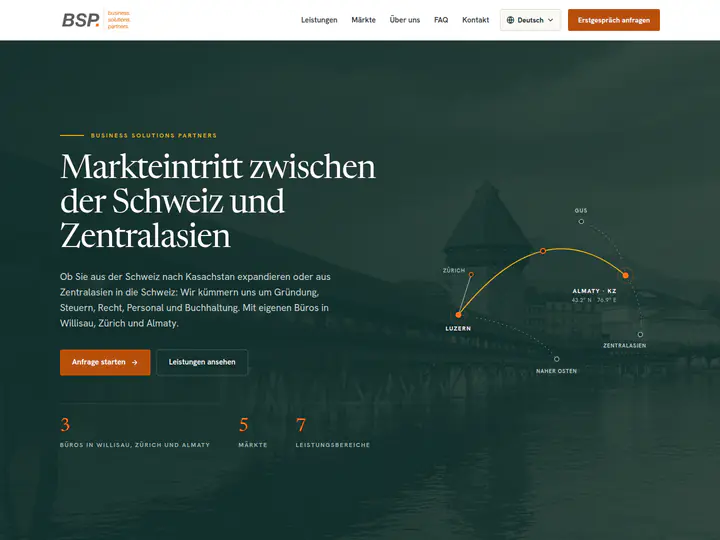The height and width of the screenshot is (540, 720).
Task: Select the Luzern map marker
Action: pyautogui.click(x=458, y=315)
